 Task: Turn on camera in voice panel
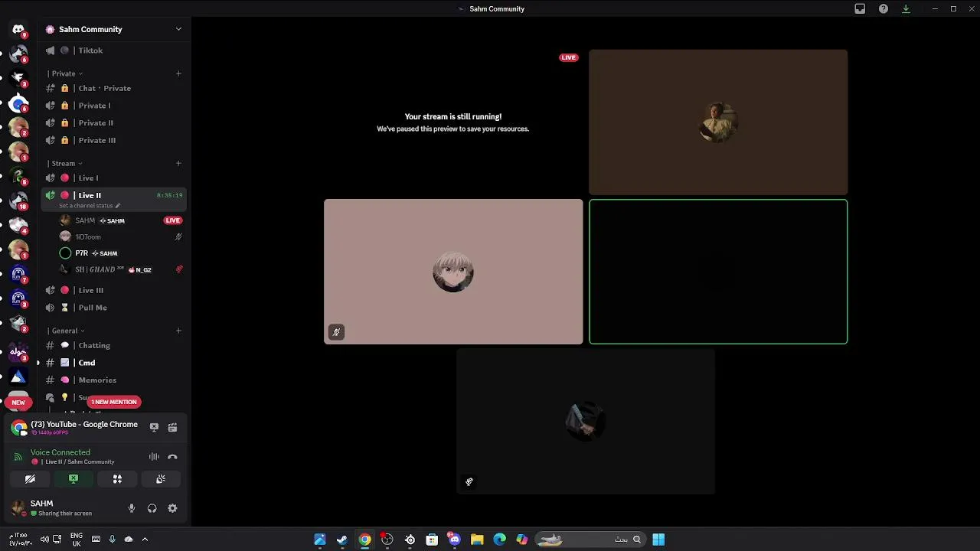click(x=30, y=479)
